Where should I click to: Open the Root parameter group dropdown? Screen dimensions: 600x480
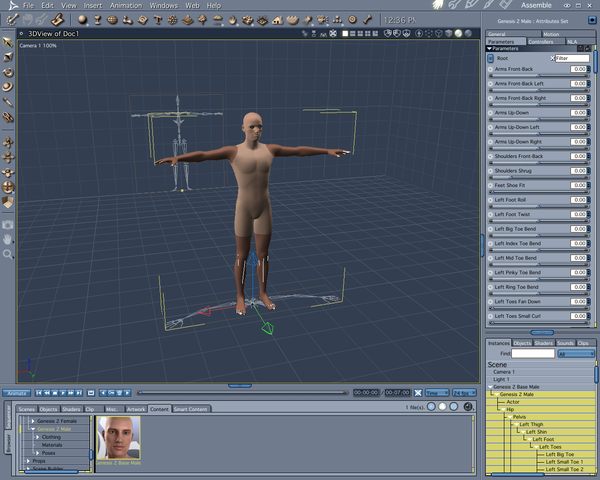pyautogui.click(x=491, y=59)
